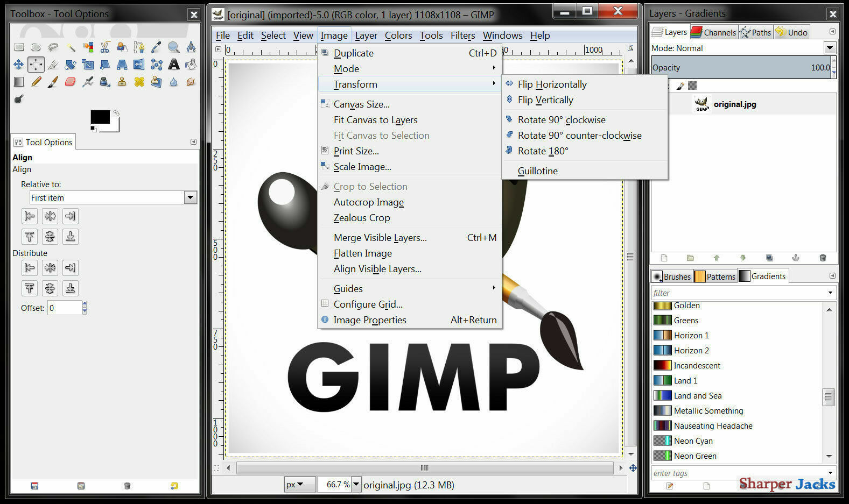Select the Scale tool in Toolbox

pos(88,65)
